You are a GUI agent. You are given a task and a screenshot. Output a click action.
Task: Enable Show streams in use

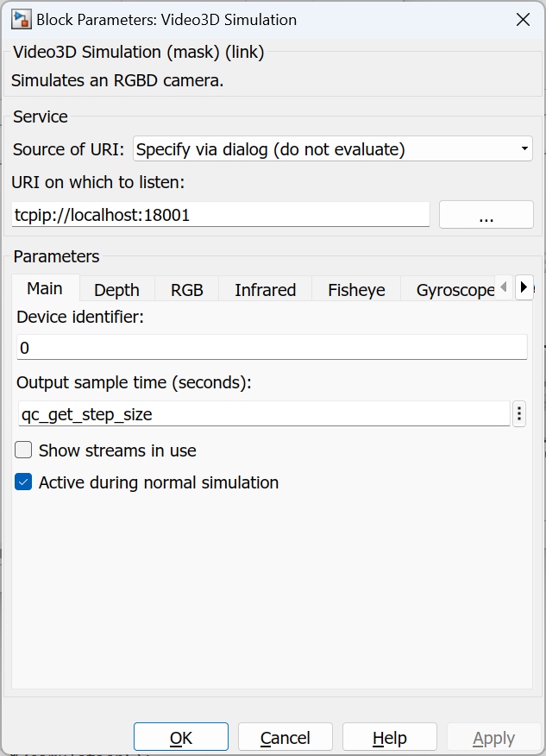(x=23, y=450)
